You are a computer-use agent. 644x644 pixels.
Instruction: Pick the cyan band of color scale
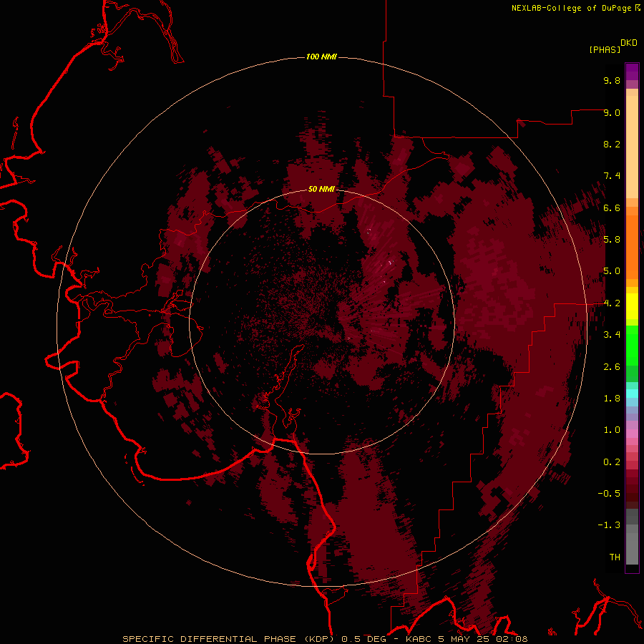632,394
